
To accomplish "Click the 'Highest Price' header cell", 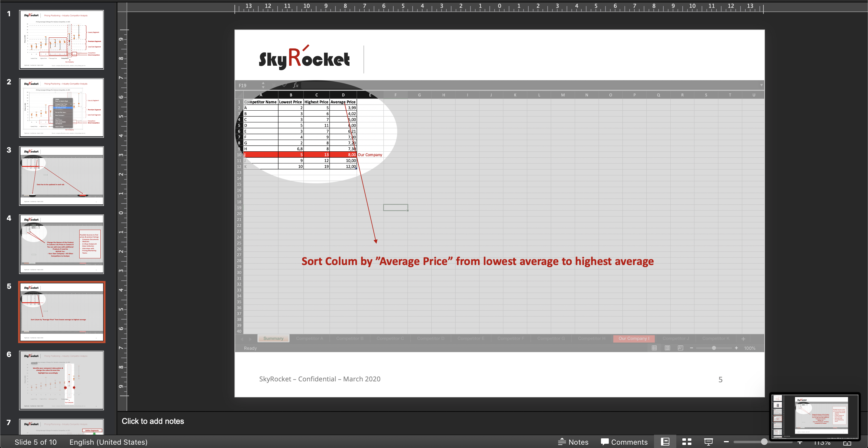I will [x=316, y=102].
